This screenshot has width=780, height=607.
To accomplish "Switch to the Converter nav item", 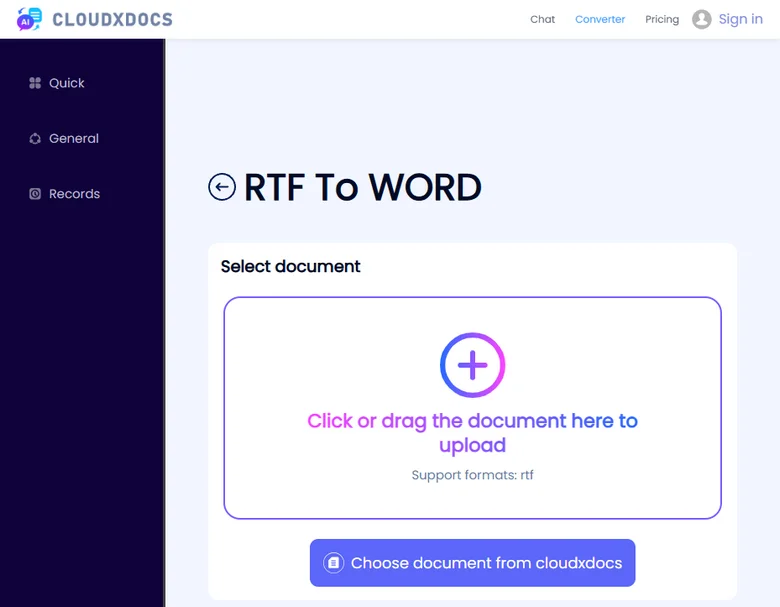I will 600,19.
